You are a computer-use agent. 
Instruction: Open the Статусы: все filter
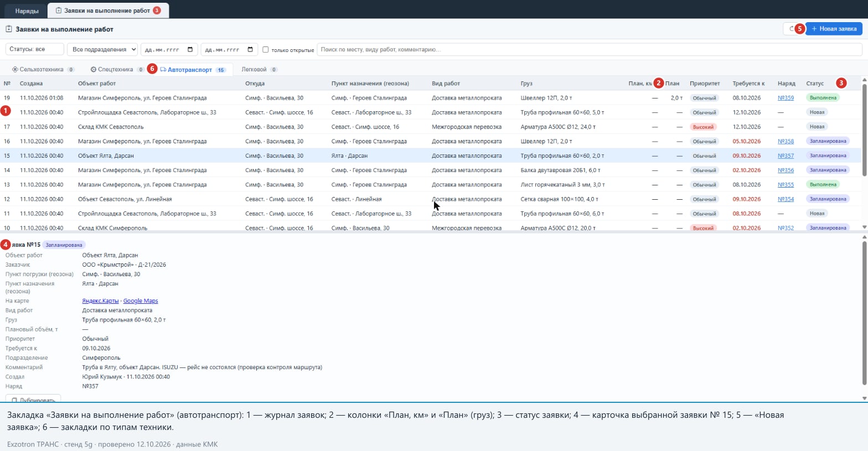click(x=35, y=49)
